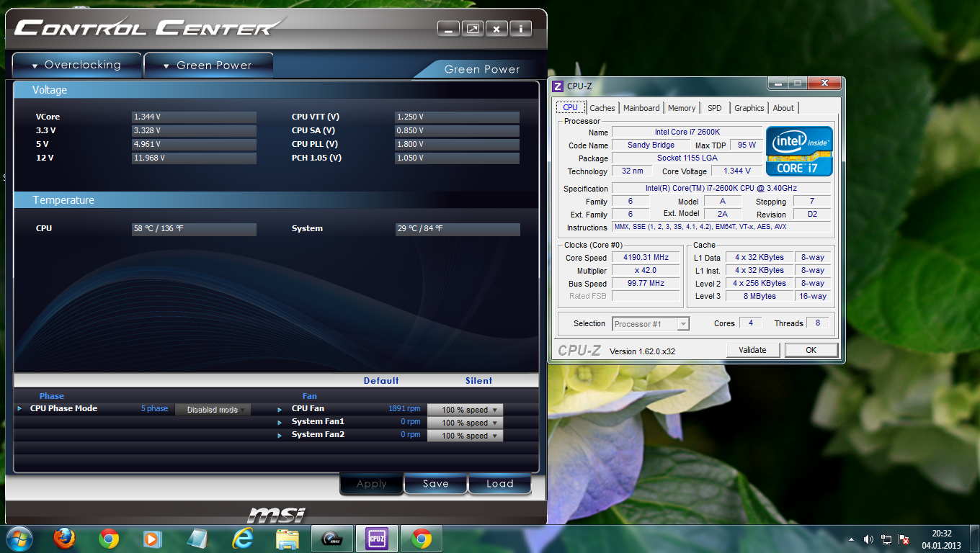Click the info button in Control Center
The width and height of the screenshot is (980, 553).
520,29
